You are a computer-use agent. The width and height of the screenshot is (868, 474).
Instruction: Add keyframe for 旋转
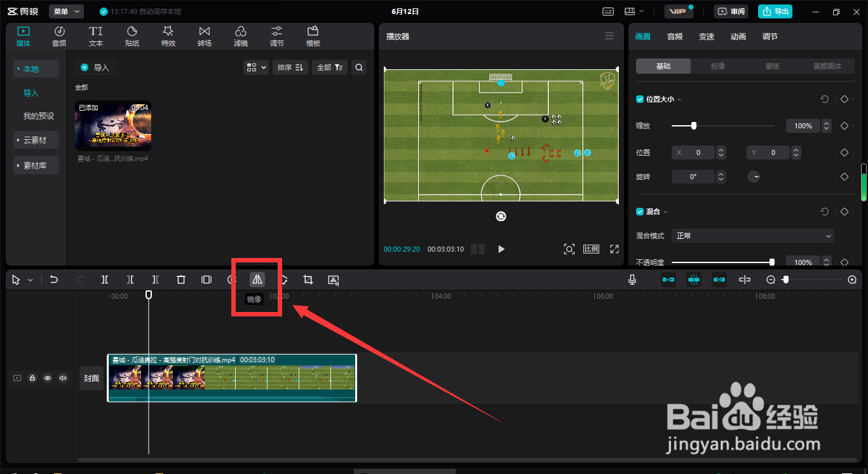[x=844, y=177]
